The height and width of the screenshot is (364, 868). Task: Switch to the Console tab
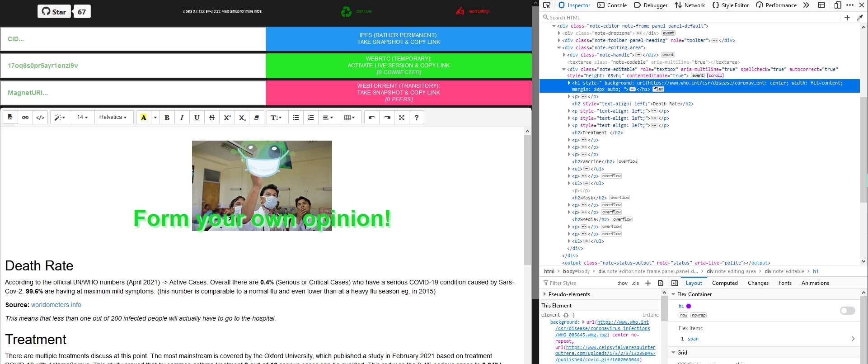(612, 5)
